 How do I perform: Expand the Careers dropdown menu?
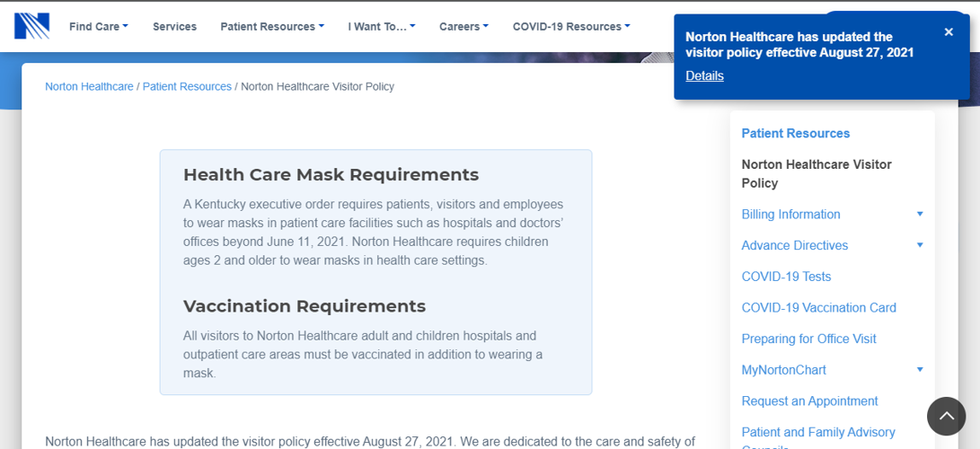click(x=464, y=26)
